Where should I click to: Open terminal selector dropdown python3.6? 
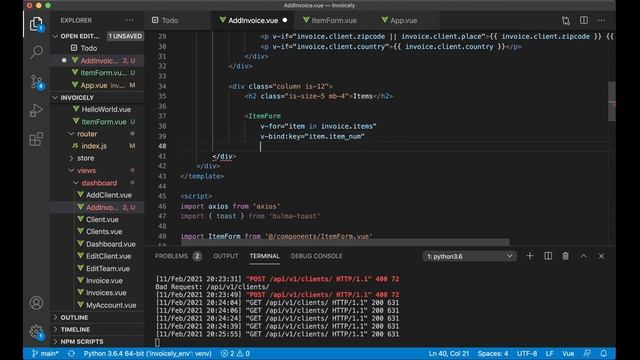point(469,256)
